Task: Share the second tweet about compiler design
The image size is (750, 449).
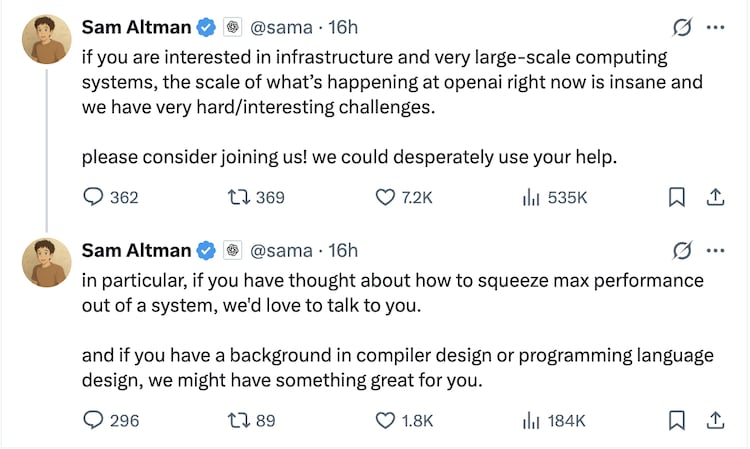Action: pyautogui.click(x=715, y=421)
